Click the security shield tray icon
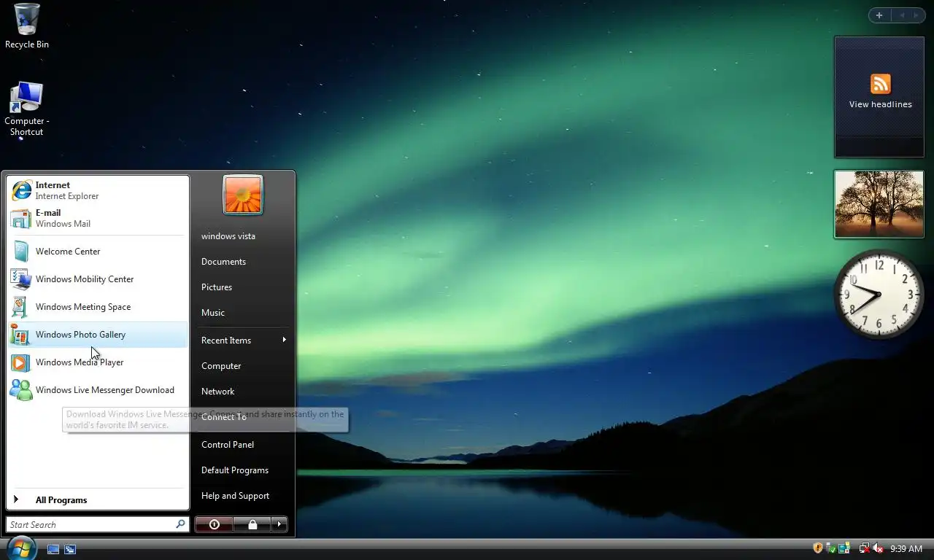The width and height of the screenshot is (934, 560). (x=818, y=548)
